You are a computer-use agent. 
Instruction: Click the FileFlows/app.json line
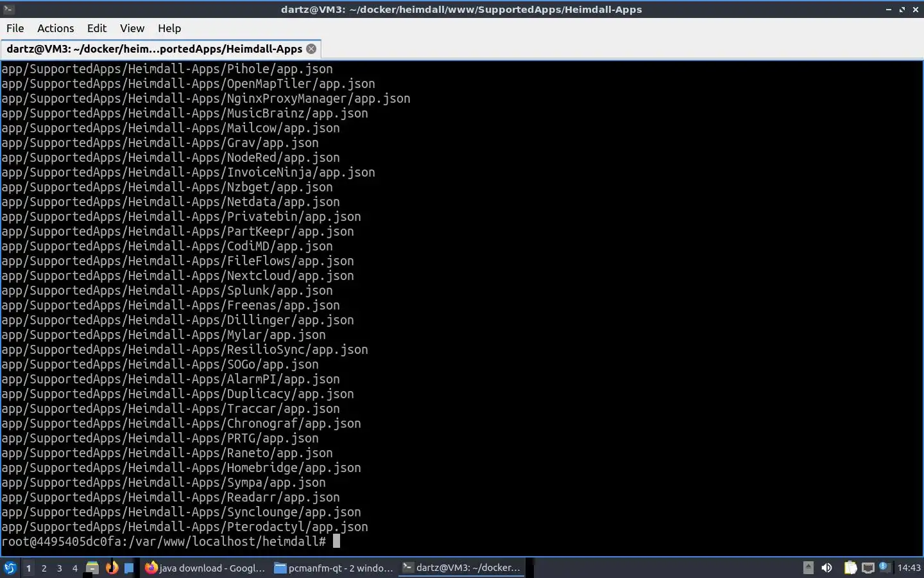pyautogui.click(x=178, y=261)
